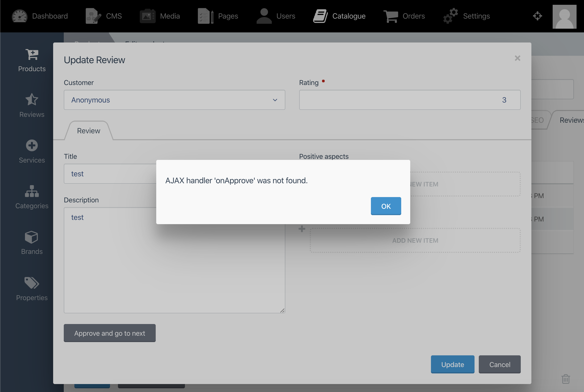The image size is (584, 392).
Task: Go to Brands box in the sidebar
Action: click(x=32, y=243)
